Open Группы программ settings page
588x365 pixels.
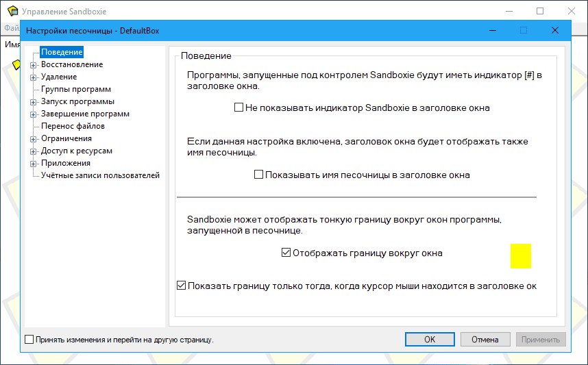tap(76, 89)
